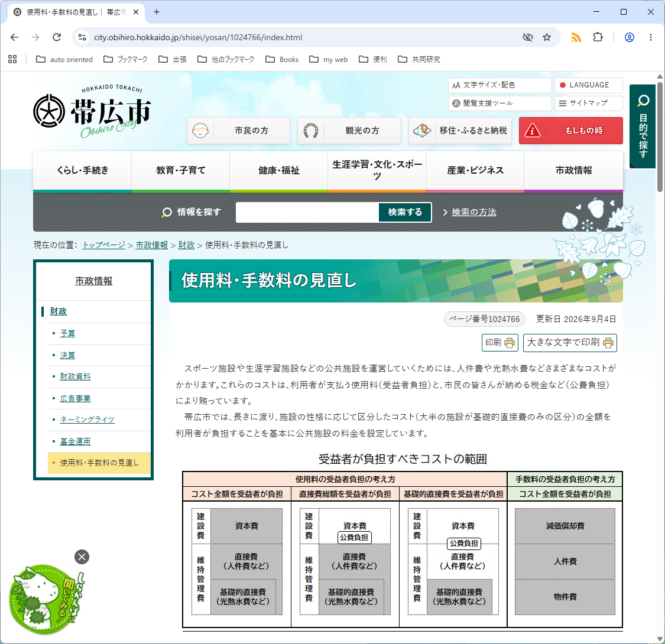The height and width of the screenshot is (644, 665).
Task: Click the 印刷 print button
Action: pyautogui.click(x=500, y=343)
